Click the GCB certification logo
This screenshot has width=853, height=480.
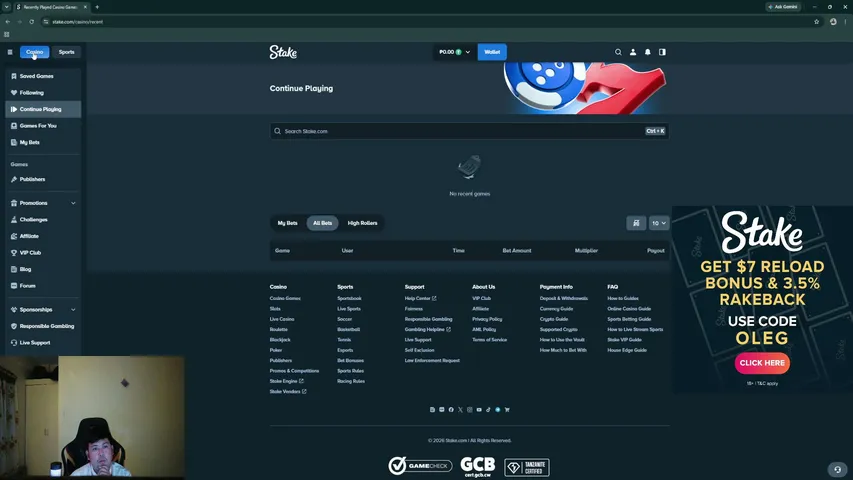478,466
